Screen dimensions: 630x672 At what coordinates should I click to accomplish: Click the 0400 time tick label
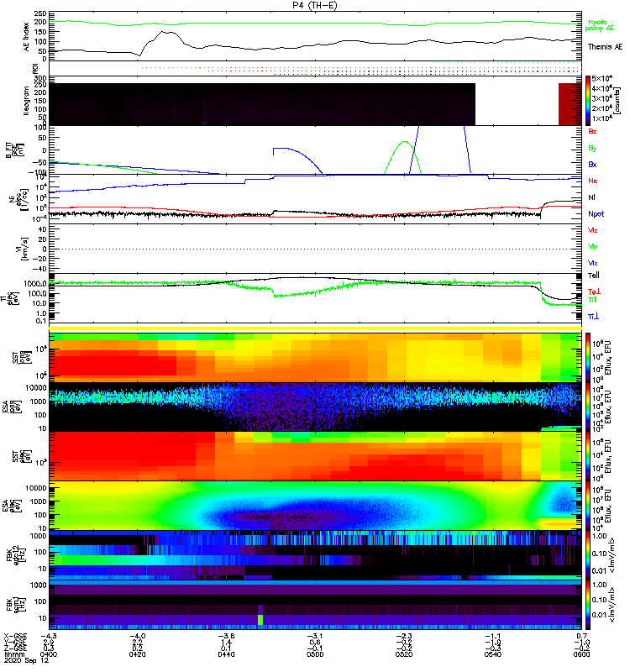(x=49, y=654)
